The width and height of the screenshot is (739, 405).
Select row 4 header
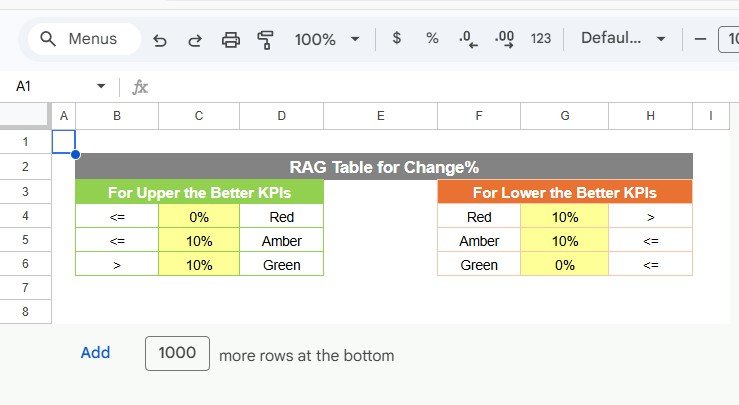click(25, 216)
